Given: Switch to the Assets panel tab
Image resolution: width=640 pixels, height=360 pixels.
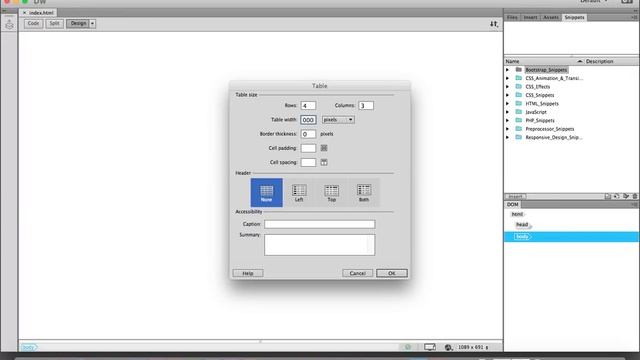Looking at the screenshot, I should coord(551,17).
